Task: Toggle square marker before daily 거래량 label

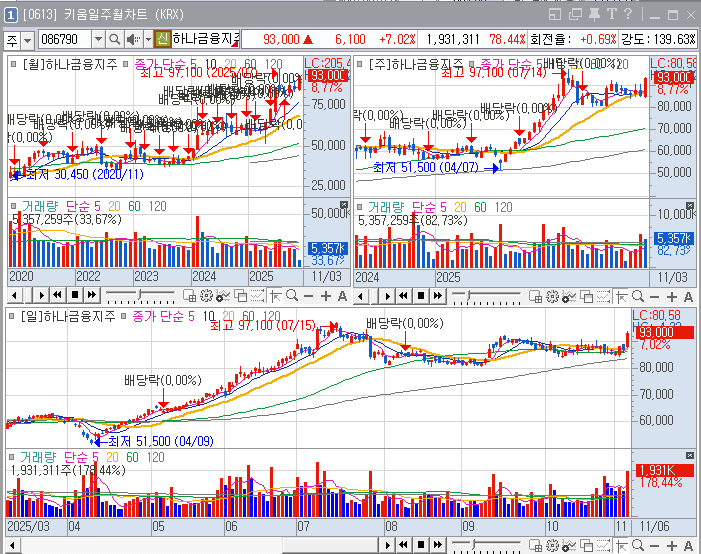Action: tap(12, 457)
